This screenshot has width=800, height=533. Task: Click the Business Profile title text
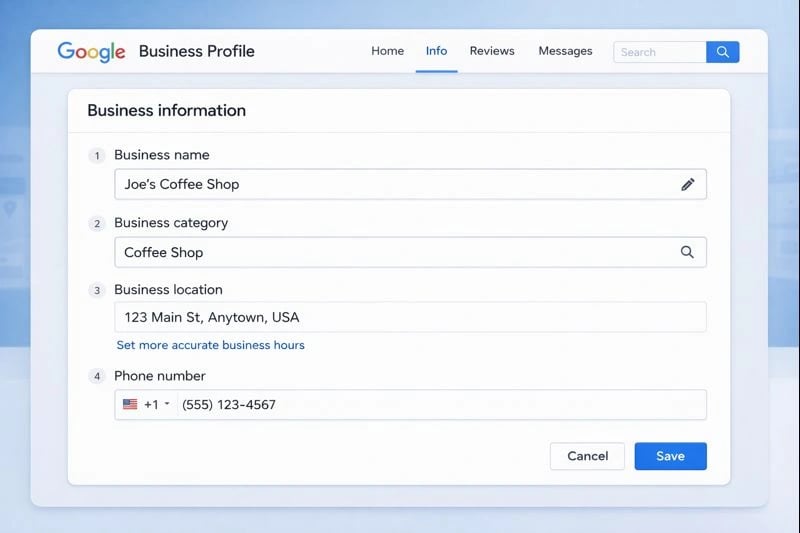tap(196, 52)
